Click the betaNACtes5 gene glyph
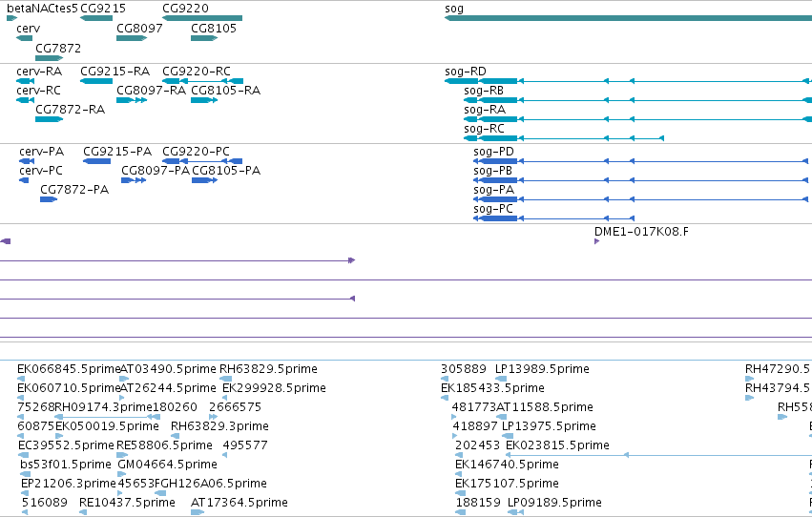Image resolution: width=812 pixels, height=517 pixels. [11, 19]
